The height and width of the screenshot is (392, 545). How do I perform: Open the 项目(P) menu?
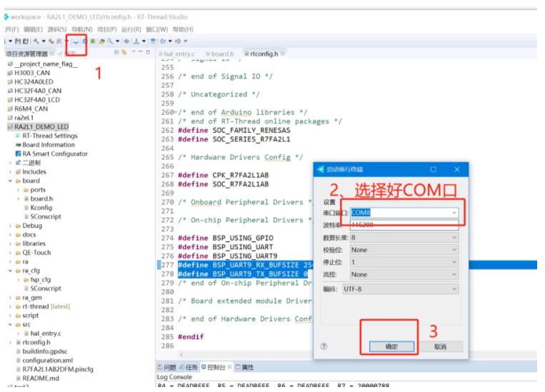coord(107,29)
